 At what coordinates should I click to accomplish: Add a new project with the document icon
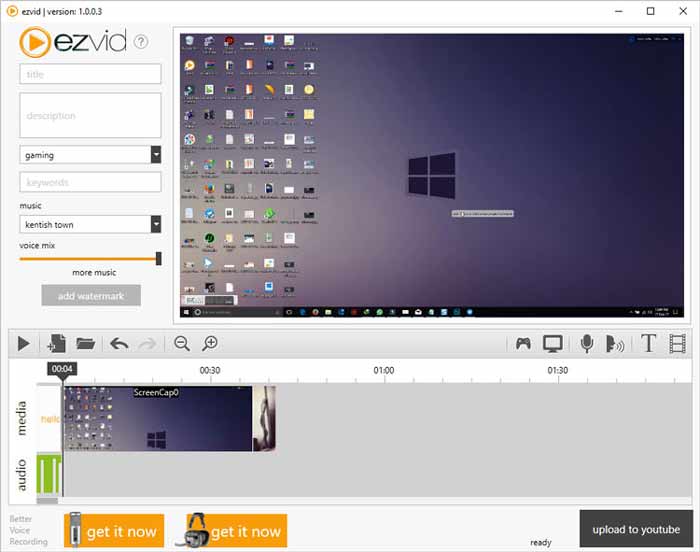[x=57, y=343]
